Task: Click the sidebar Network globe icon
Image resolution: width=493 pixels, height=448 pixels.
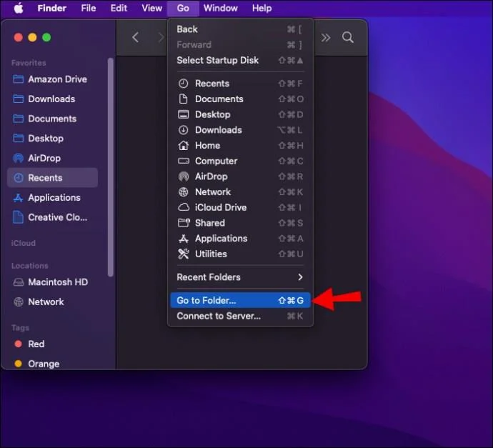Action: 19,302
